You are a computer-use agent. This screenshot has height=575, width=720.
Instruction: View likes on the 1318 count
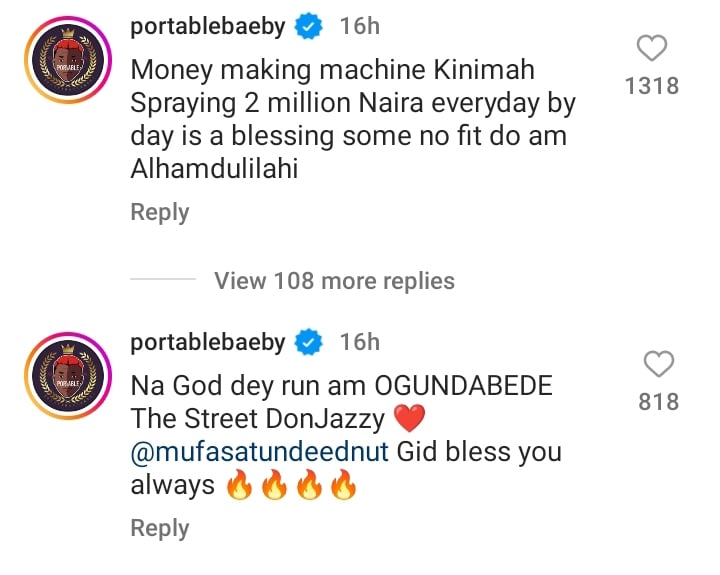651,87
